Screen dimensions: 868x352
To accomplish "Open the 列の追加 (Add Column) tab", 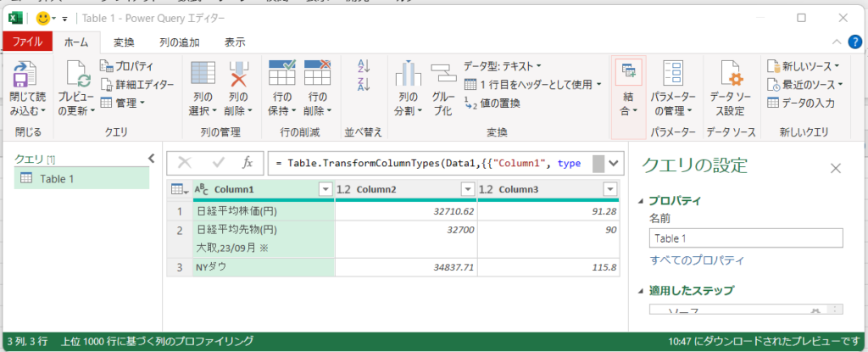I will tap(179, 42).
